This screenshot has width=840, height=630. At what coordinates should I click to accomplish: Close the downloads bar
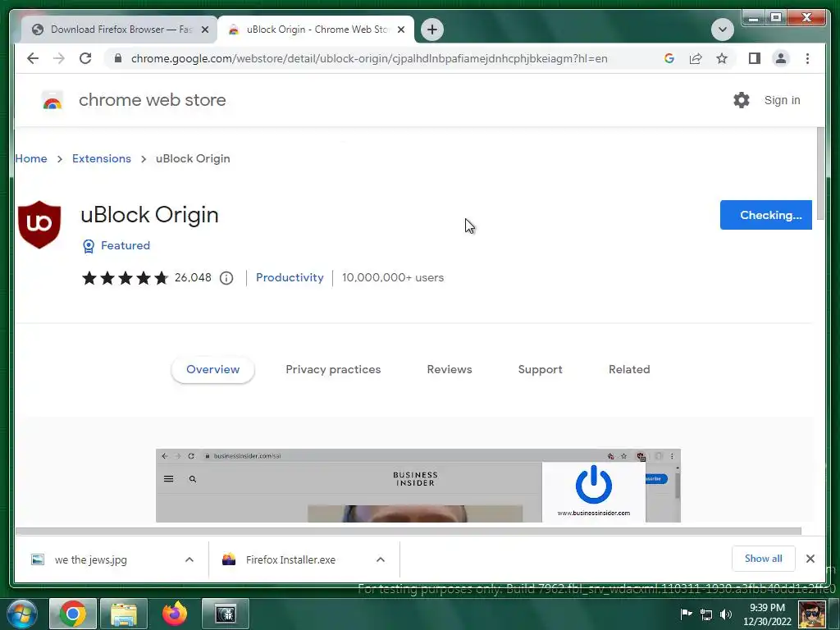[x=810, y=559]
